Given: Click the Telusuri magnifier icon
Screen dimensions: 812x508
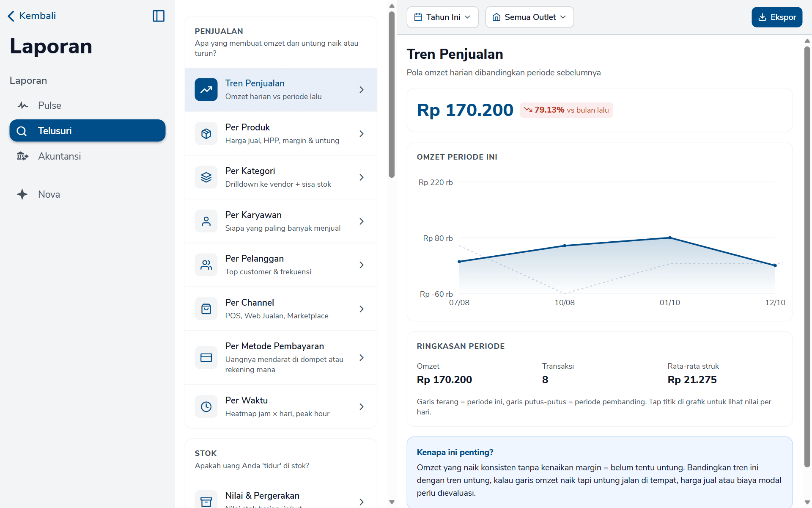Looking at the screenshot, I should point(22,131).
